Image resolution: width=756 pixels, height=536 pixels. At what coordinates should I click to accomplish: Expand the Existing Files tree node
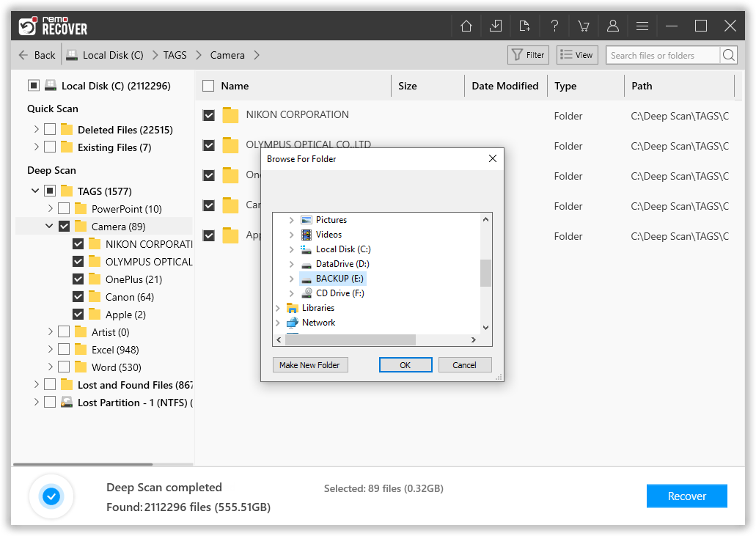36,147
